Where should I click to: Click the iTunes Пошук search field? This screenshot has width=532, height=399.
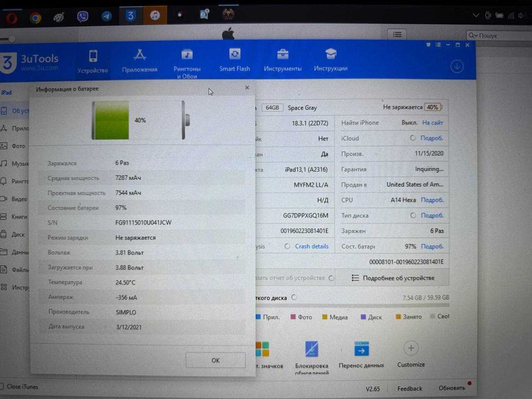pyautogui.click(x=499, y=35)
